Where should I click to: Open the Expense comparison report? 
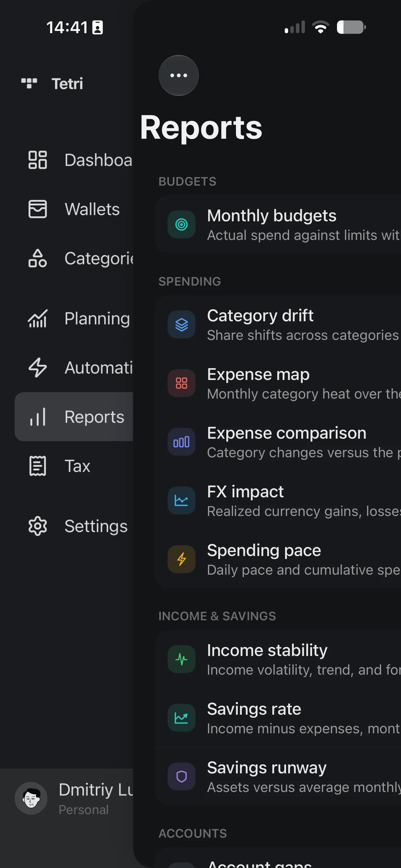tap(278, 442)
